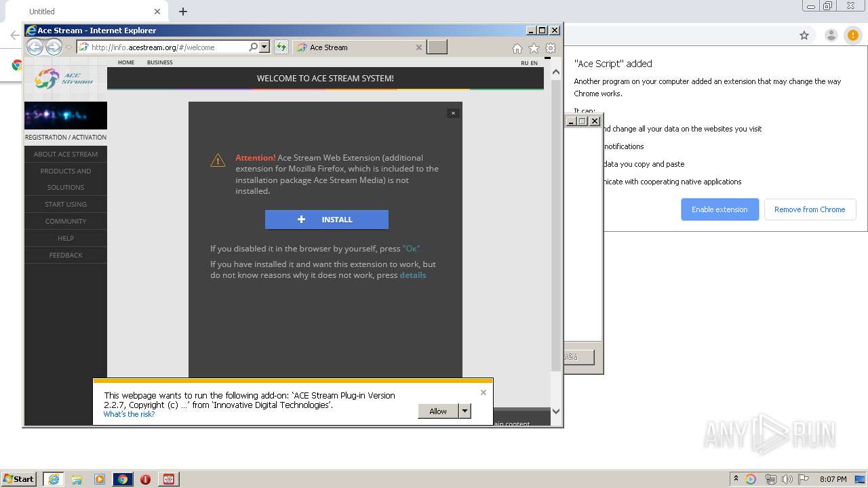Image resolution: width=868 pixels, height=488 pixels.
Task: Open volume speaker tray icon
Action: 787,479
